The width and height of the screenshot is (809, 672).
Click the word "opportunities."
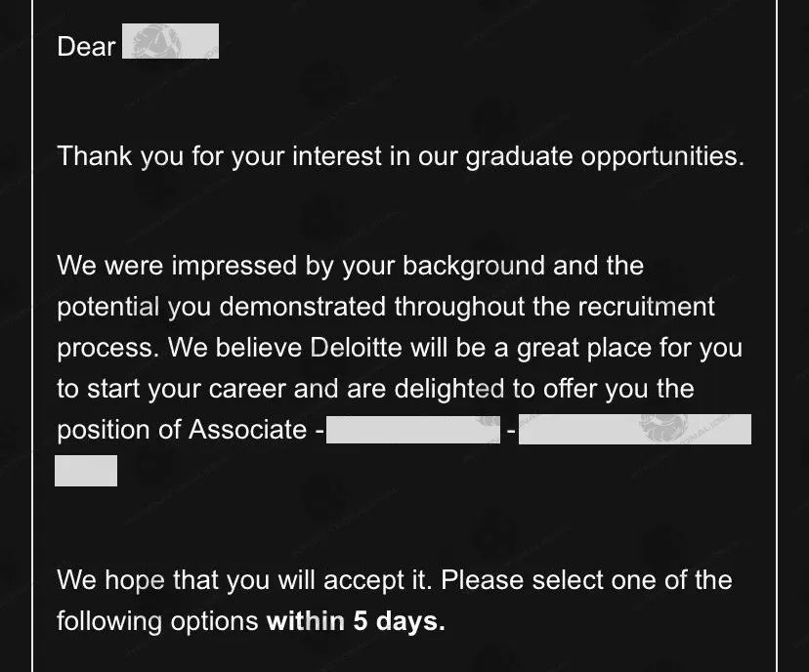[x=662, y=157]
